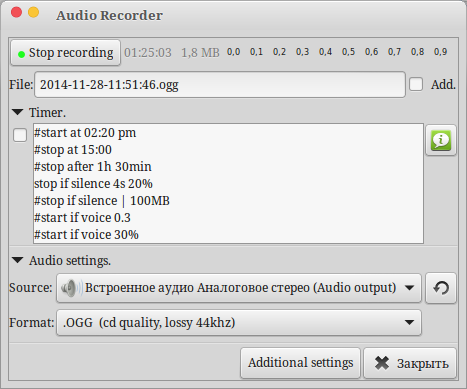
Task: Click the '#start at 02:20 pm' timer line
Action: point(85,133)
